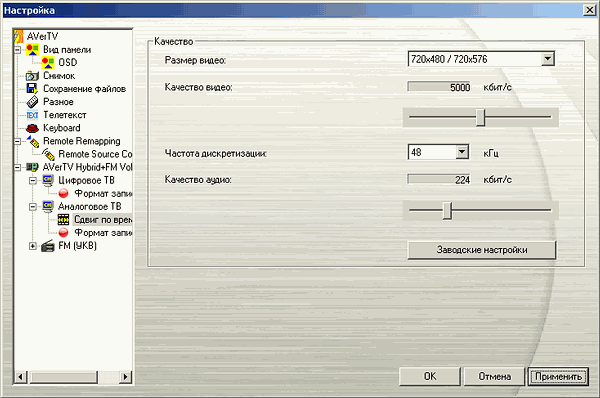This screenshot has width=600, height=398.
Task: Collapse the Аналоговое ТВ node
Action: (x=33, y=207)
